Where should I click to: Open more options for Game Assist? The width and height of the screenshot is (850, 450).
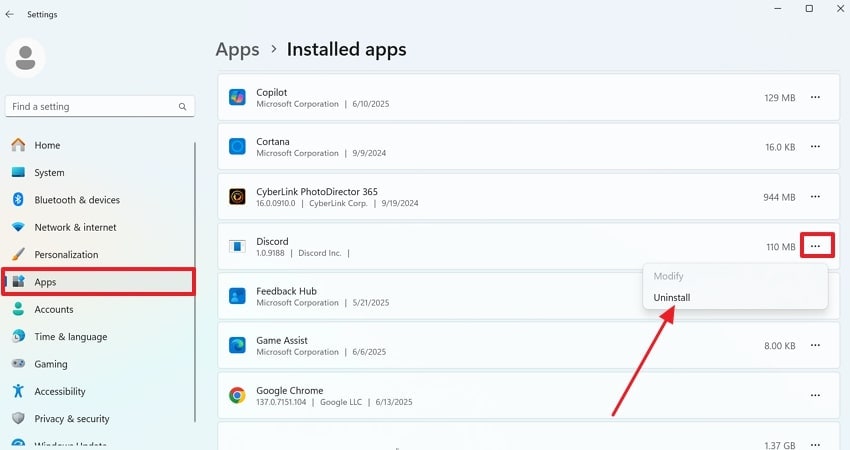pos(815,345)
